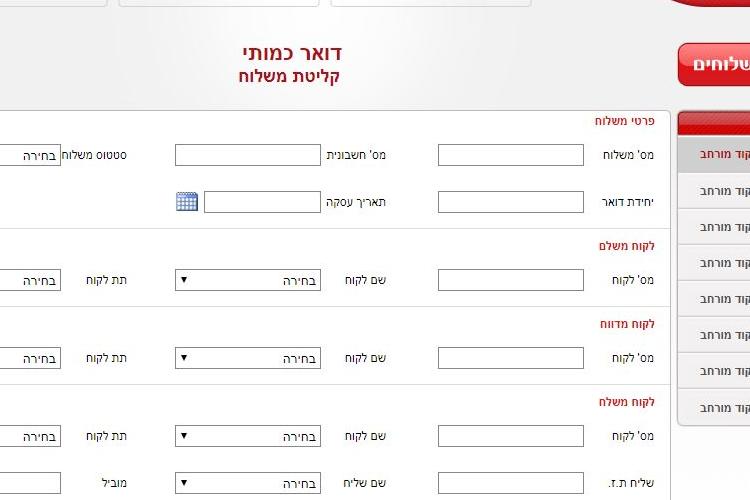750x500 pixels.
Task: Click into the מס' חשבונית field
Action: coord(248,155)
